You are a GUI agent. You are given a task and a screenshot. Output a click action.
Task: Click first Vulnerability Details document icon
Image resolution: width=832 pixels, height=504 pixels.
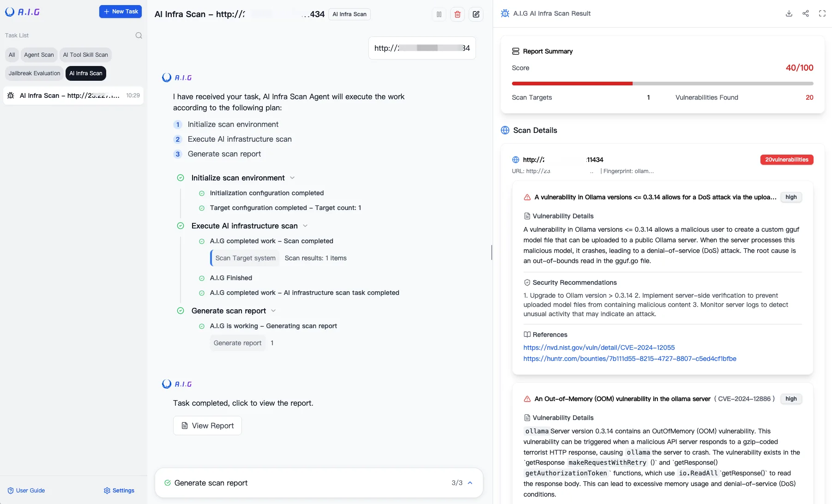tap(527, 216)
